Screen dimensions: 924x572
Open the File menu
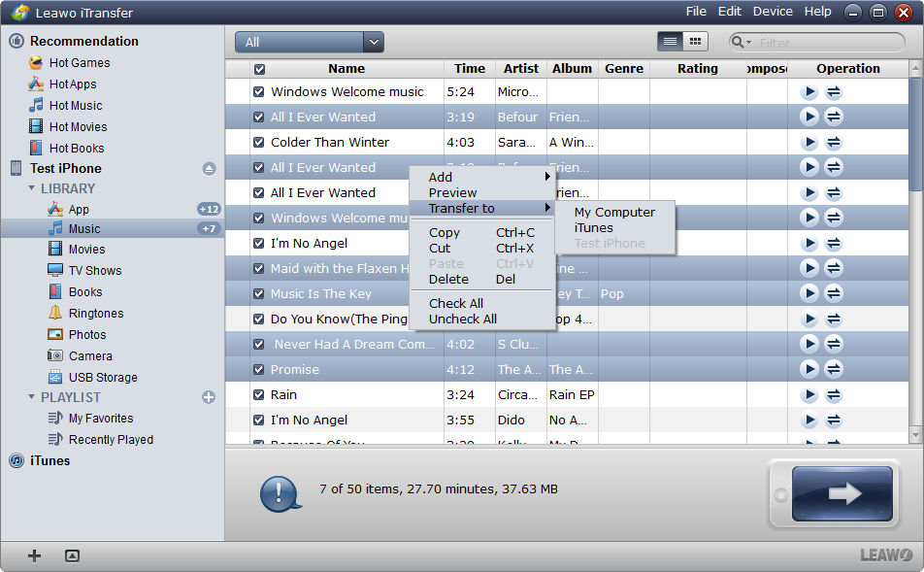pos(696,12)
